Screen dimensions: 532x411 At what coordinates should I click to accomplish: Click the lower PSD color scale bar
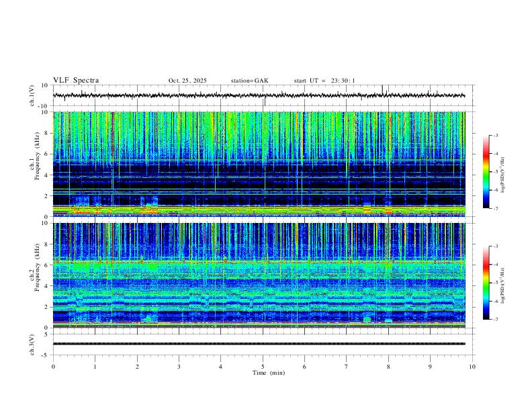click(486, 283)
